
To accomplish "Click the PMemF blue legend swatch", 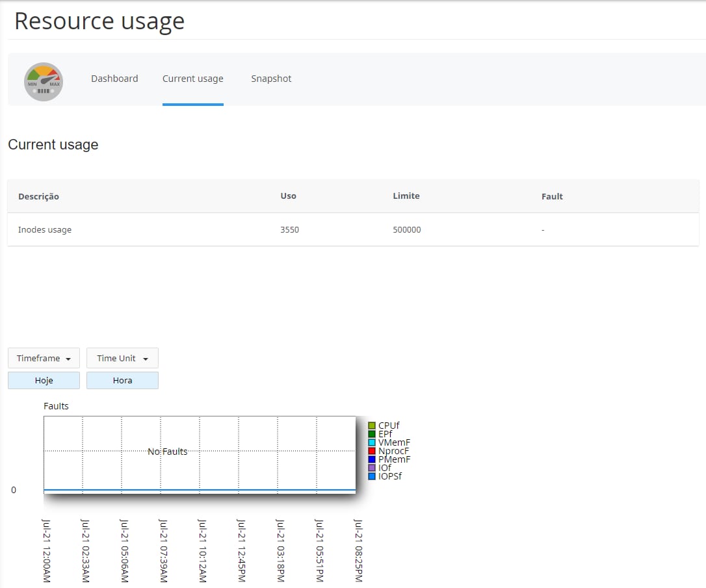I will point(372,459).
